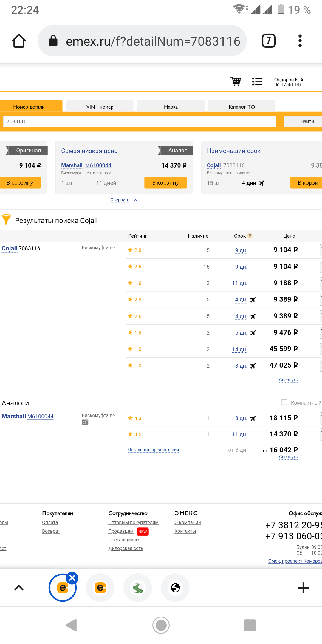Open the Дилерская сеть footer link

tap(126, 549)
